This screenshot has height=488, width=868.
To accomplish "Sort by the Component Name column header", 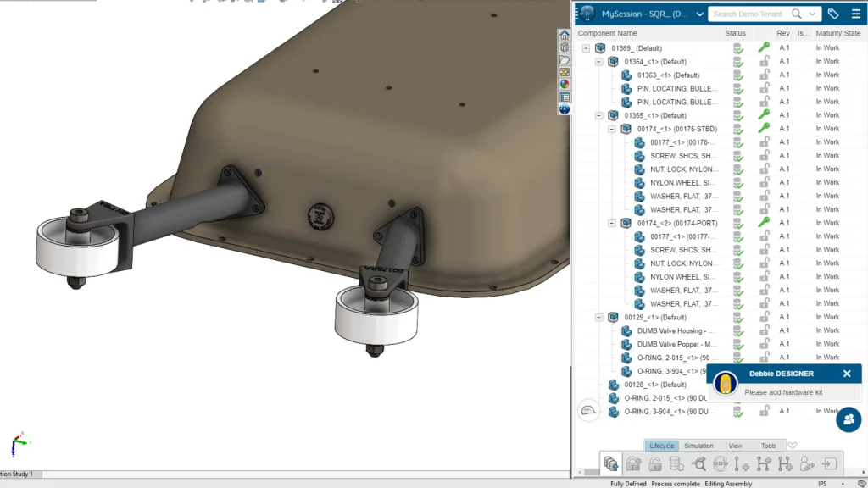I will click(x=607, y=33).
